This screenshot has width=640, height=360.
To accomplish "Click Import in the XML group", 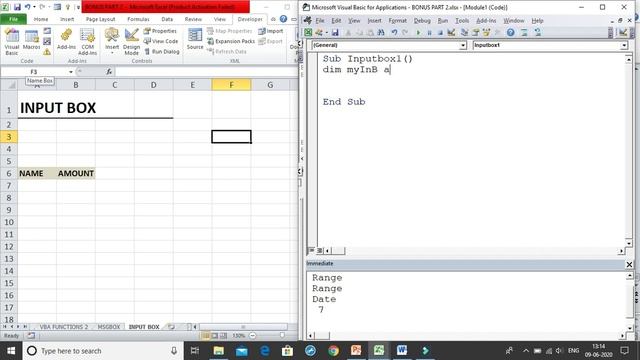I will pyautogui.click(x=271, y=31).
